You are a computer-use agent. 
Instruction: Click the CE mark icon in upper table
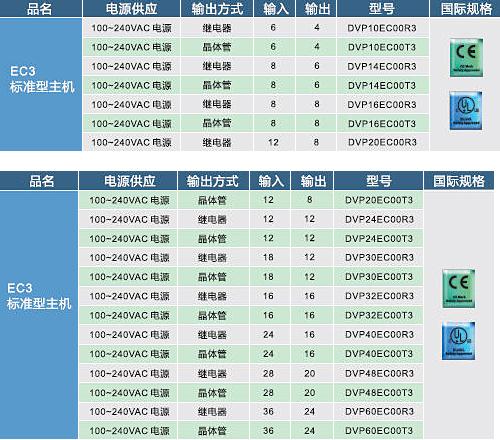(x=466, y=58)
